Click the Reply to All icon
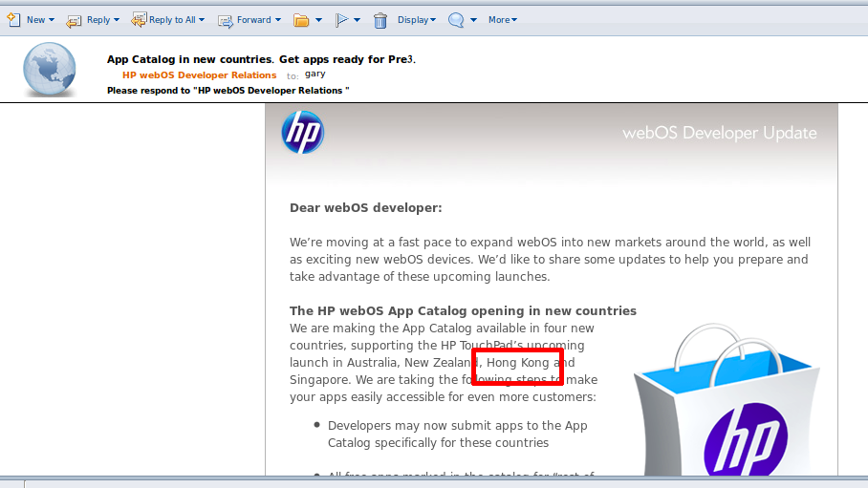The image size is (868, 488). pos(139,20)
